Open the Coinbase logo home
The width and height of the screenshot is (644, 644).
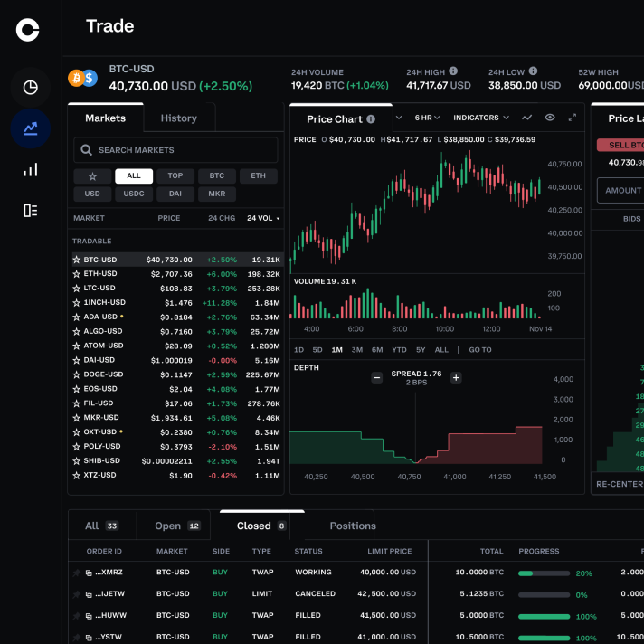[x=27, y=30]
